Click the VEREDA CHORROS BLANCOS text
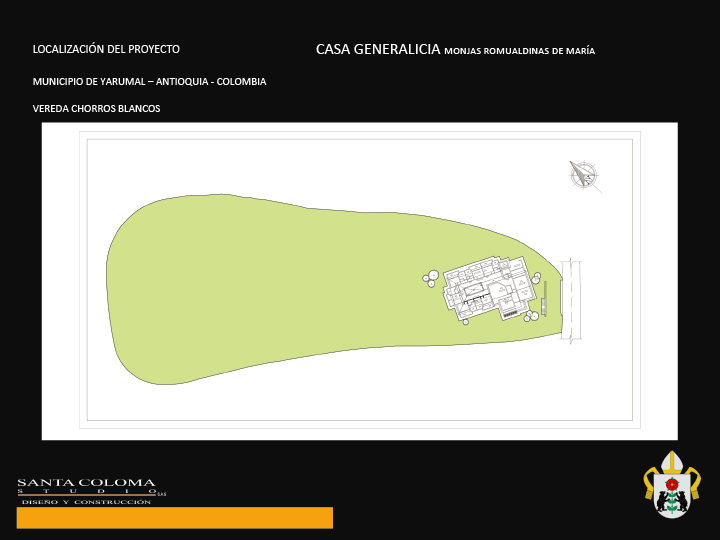The image size is (720, 540). (96, 109)
